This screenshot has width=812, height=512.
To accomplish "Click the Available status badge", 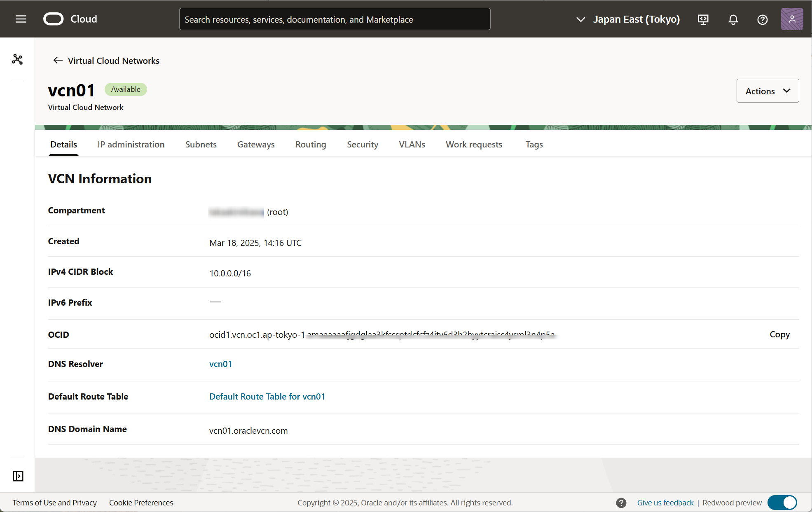I will (x=126, y=89).
